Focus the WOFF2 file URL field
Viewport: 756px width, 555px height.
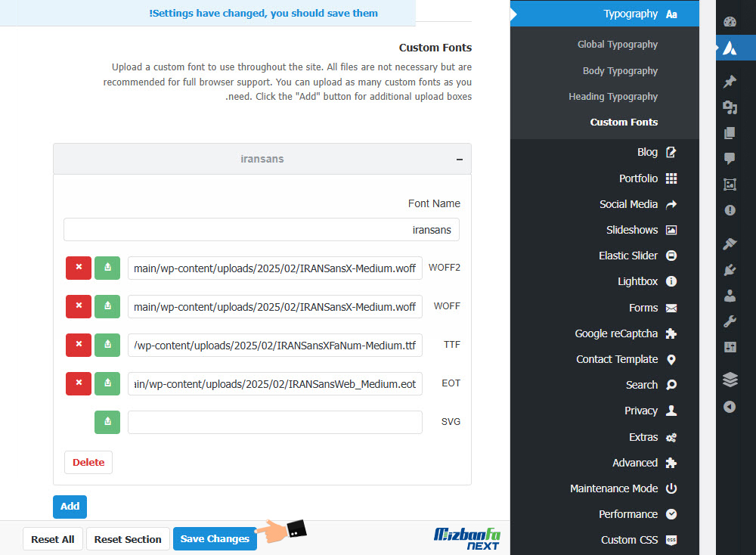pyautogui.click(x=275, y=268)
